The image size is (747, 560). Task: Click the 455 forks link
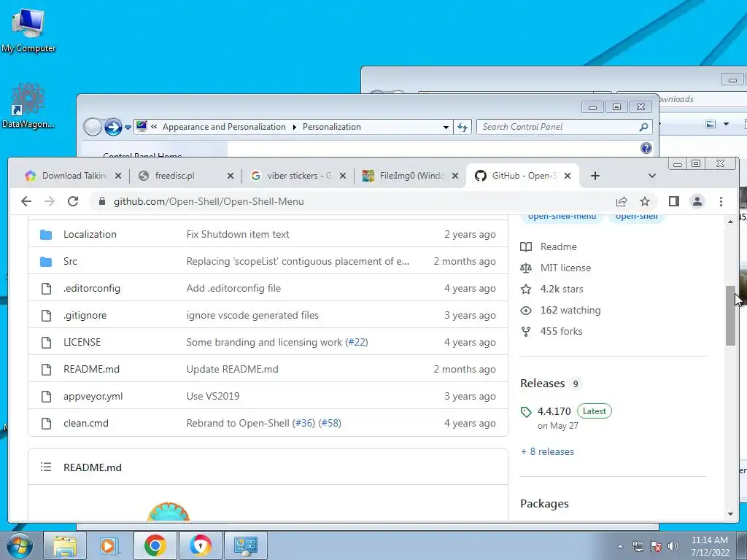561,331
